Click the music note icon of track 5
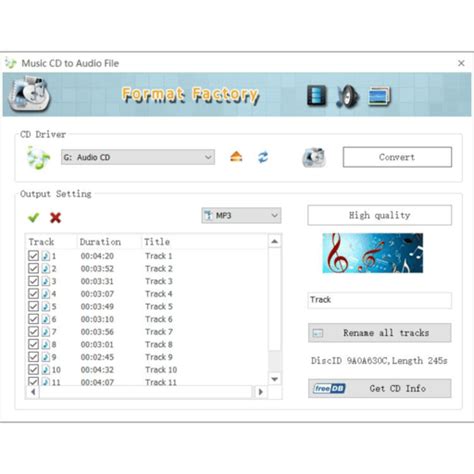474x474 pixels. [46, 307]
